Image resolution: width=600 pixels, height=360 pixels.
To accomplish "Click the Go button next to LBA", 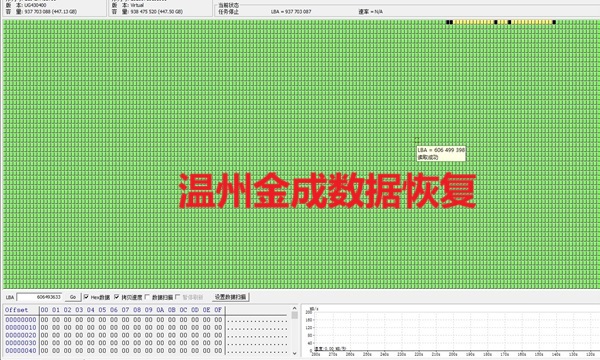I will tap(73, 297).
